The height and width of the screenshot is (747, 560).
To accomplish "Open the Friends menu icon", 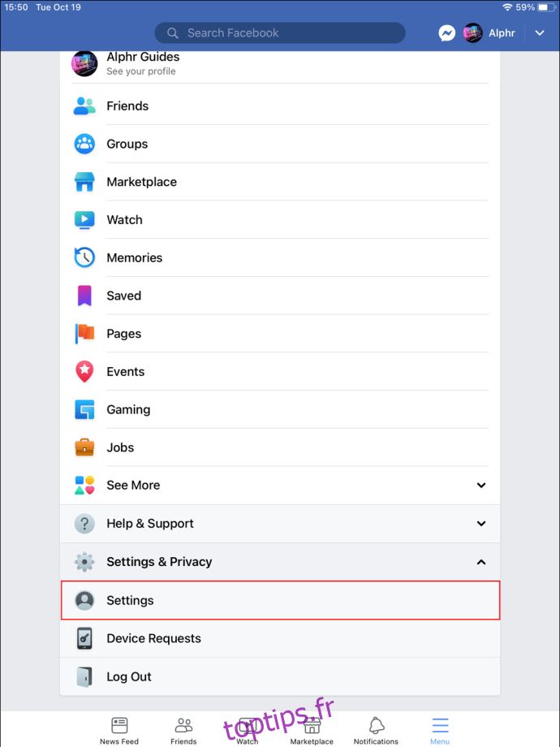I will [84, 106].
